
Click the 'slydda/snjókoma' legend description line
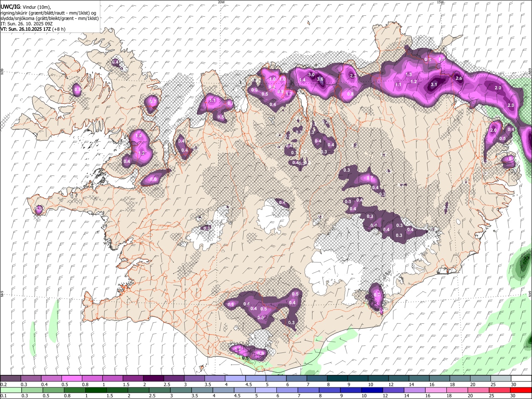click(x=49, y=18)
